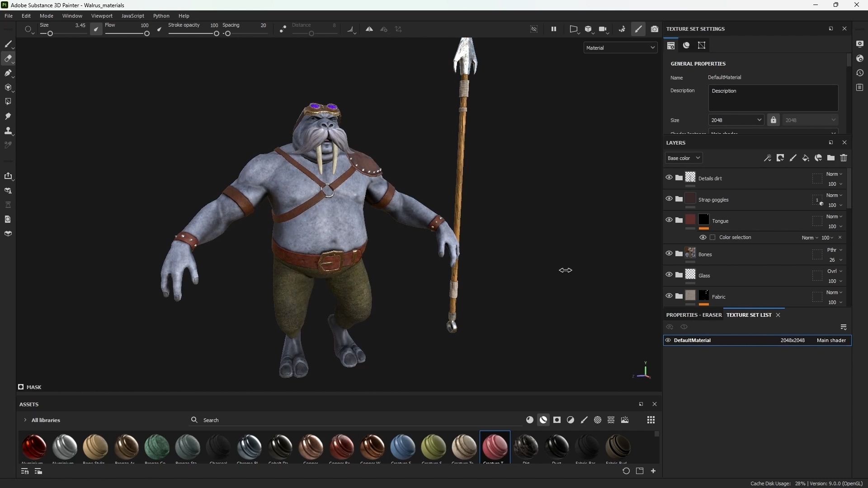Click the Assets search field
This screenshot has height=488, width=868.
tap(271, 420)
